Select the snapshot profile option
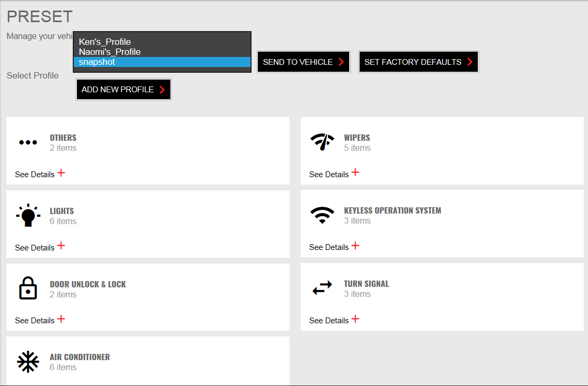The width and height of the screenshot is (588, 386). point(97,62)
